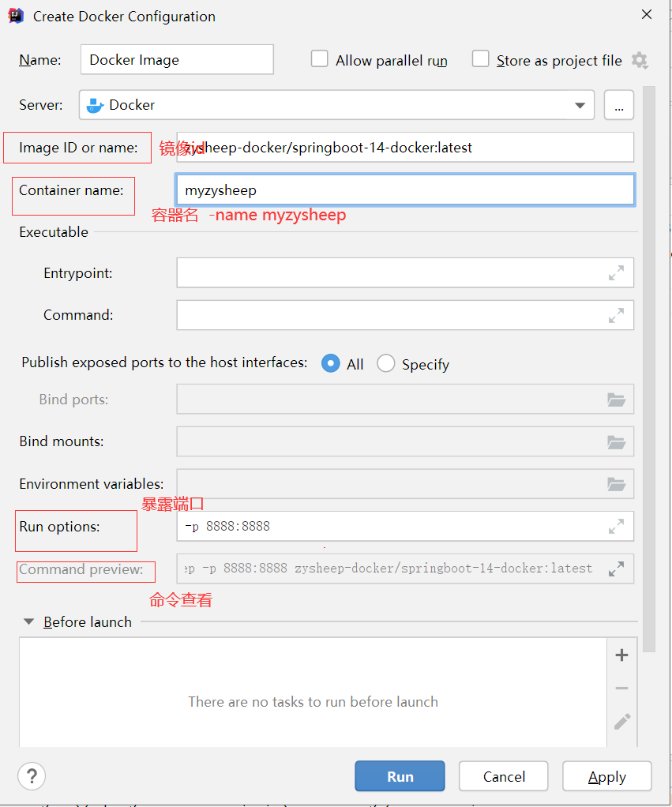Open folder picker for Environment variables

point(617,484)
